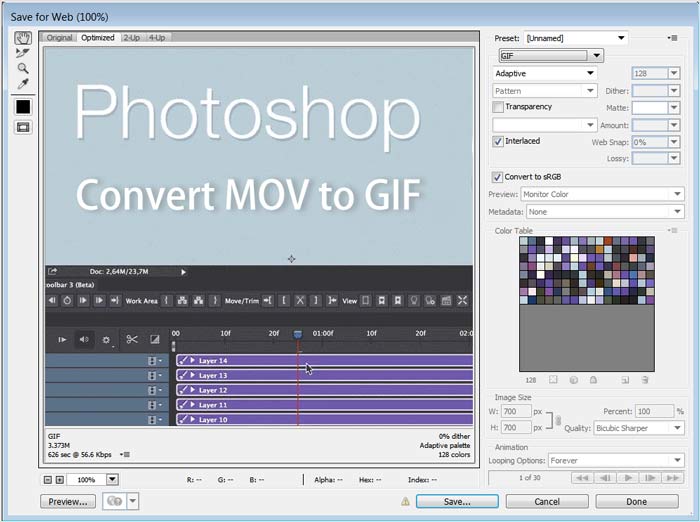This screenshot has height=522, width=700.
Task: Select the Zoom tool
Action: [x=23, y=68]
